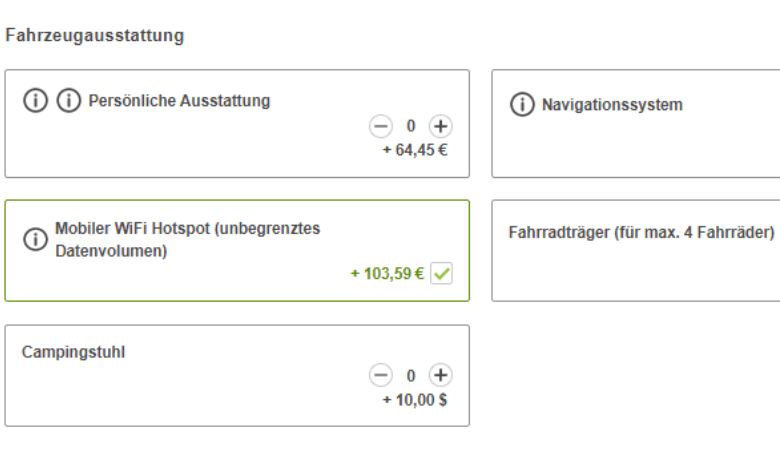Viewport: 780px width, 460px height.
Task: Click second info icon beside Persönliche Ausstattung
Action: (69, 100)
